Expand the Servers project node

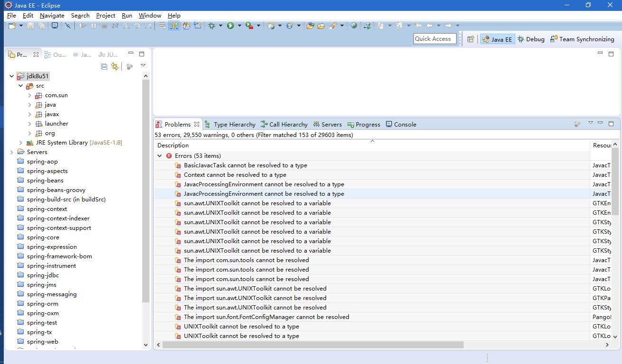11,152
